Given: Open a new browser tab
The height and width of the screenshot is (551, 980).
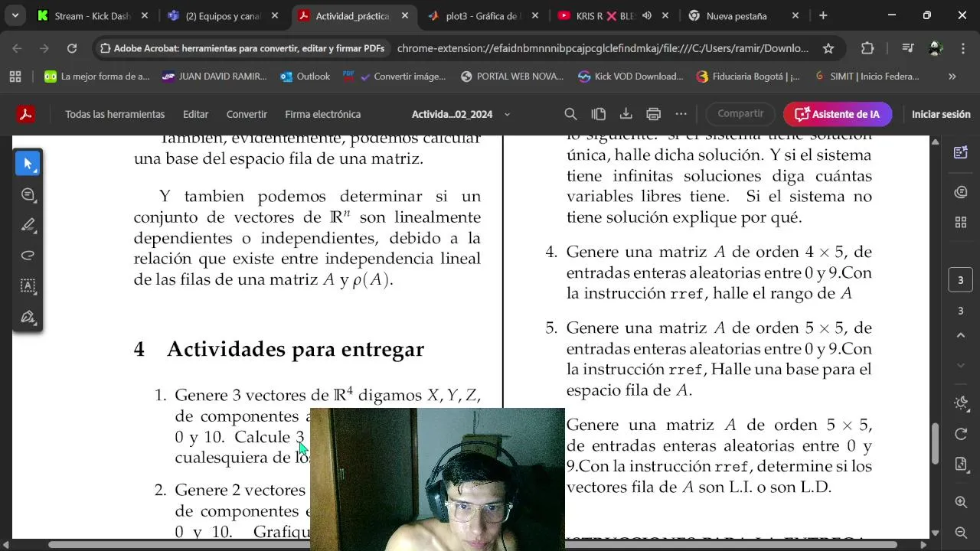Looking at the screenshot, I should [823, 15].
